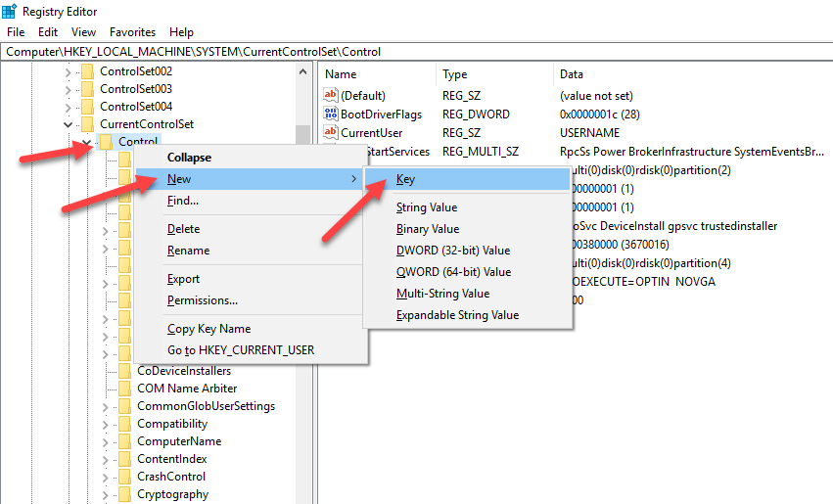Expand the ControlSet003 tree node
Viewport: 833px width, 504px height.
pos(68,89)
